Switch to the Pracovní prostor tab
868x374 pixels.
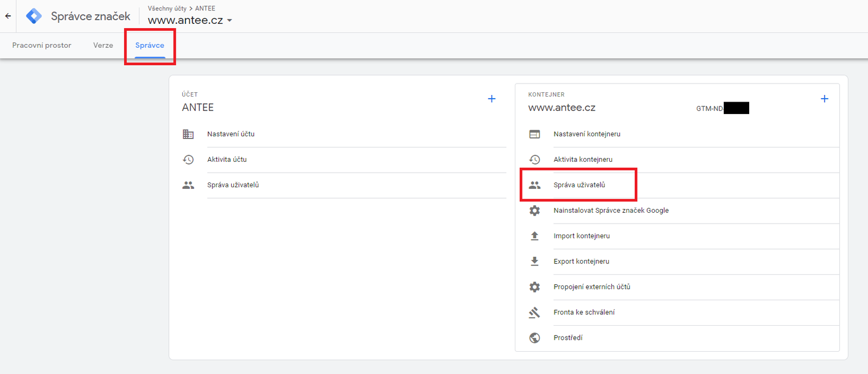point(42,46)
